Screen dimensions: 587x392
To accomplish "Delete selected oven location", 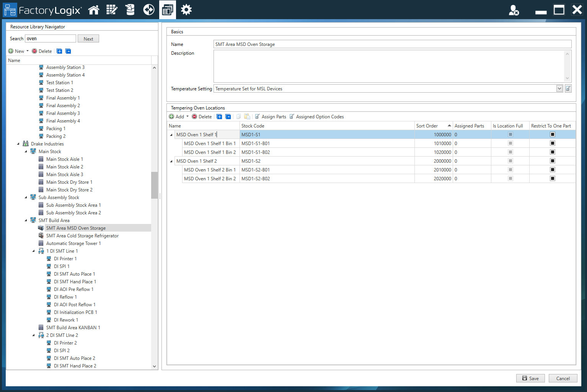I will click(202, 117).
